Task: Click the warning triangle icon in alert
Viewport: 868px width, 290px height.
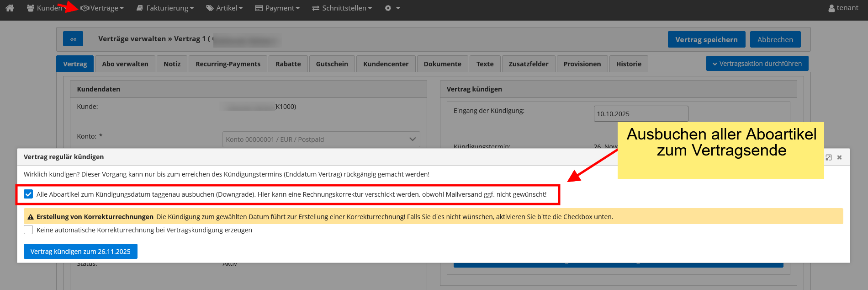Action: [x=31, y=217]
